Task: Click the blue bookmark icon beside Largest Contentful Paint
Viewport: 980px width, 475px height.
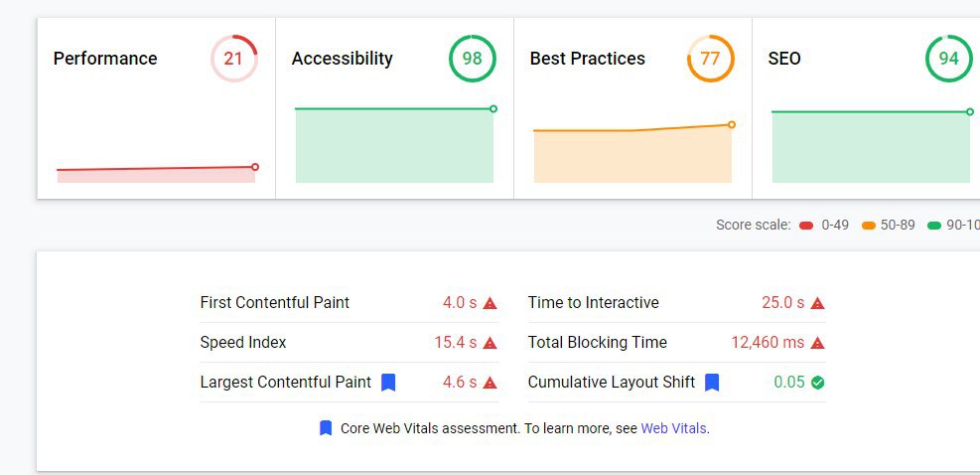Action: coord(388,382)
